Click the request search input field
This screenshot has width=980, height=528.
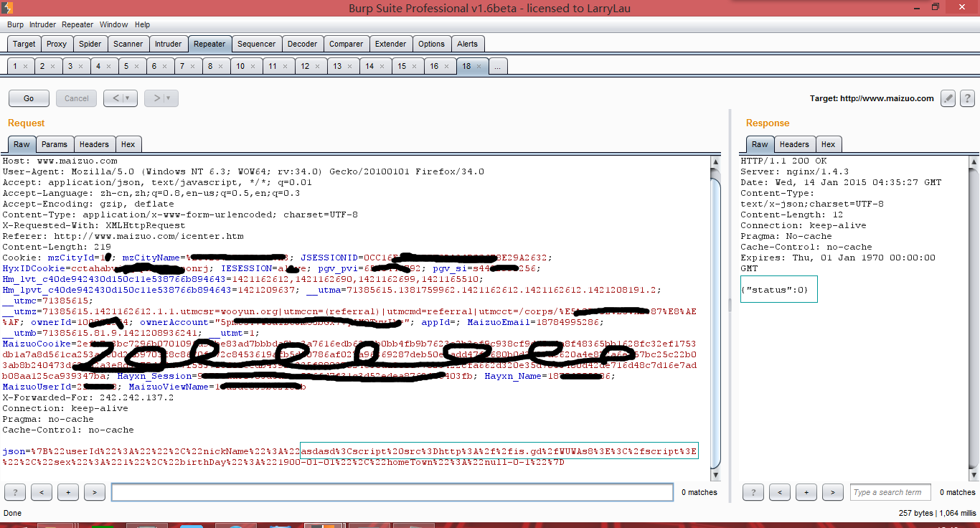pyautogui.click(x=392, y=492)
